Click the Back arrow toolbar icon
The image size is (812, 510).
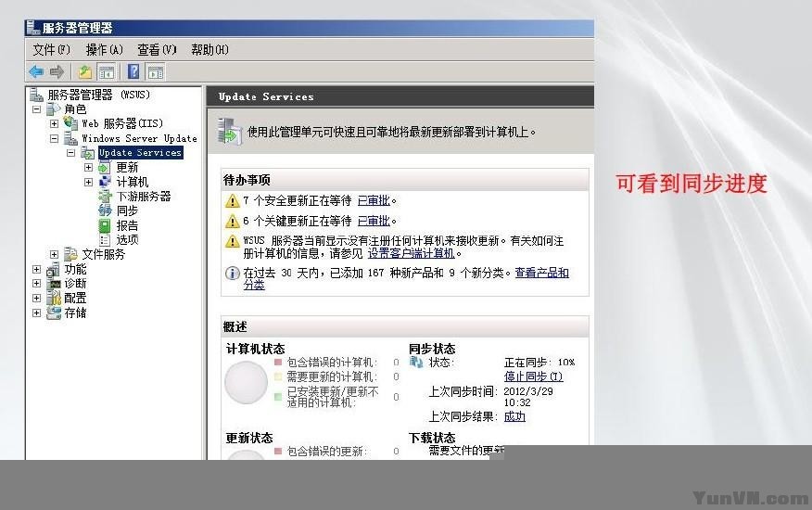(x=36, y=71)
